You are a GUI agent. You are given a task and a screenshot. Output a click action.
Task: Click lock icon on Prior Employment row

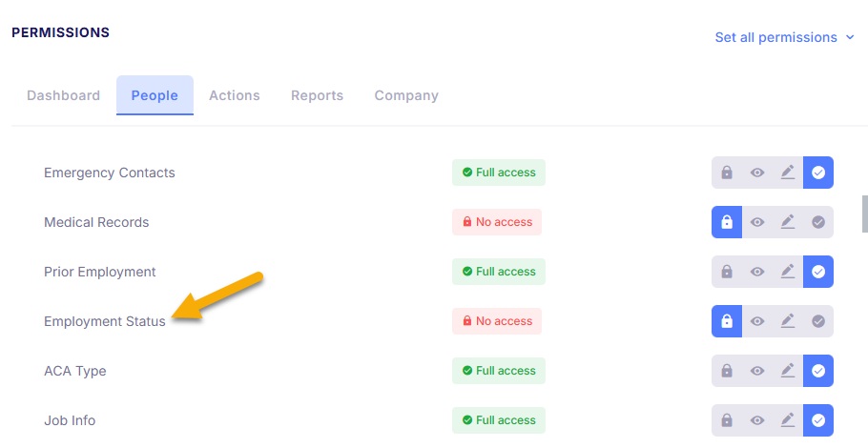coord(726,272)
